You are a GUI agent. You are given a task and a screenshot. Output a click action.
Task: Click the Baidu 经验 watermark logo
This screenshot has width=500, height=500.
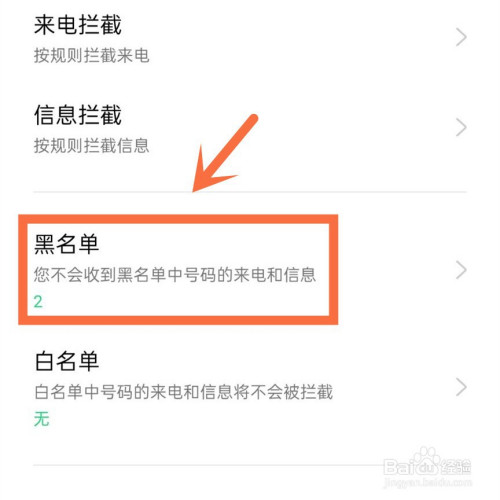[x=427, y=463]
